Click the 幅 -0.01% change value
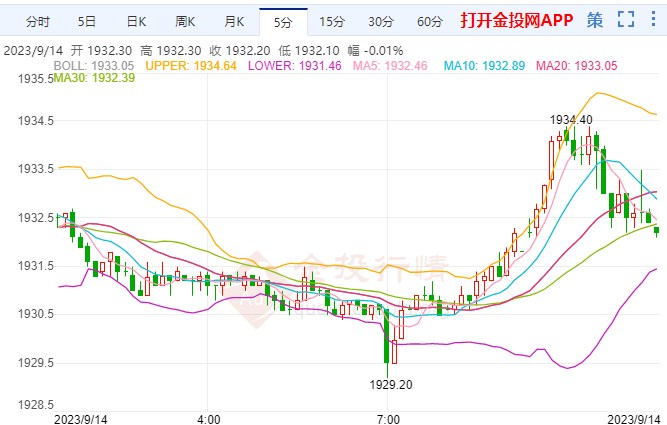Screen dimensions: 667x425 pyautogui.click(x=375, y=51)
